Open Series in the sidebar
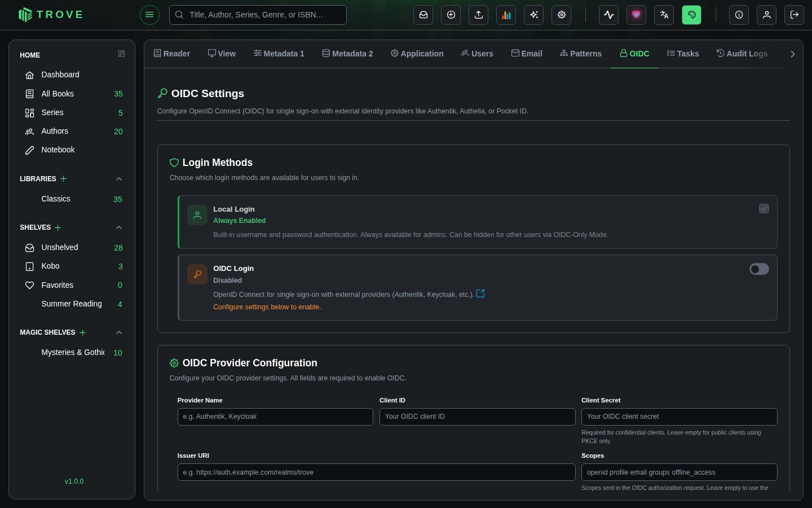812x508 pixels. [72, 112]
